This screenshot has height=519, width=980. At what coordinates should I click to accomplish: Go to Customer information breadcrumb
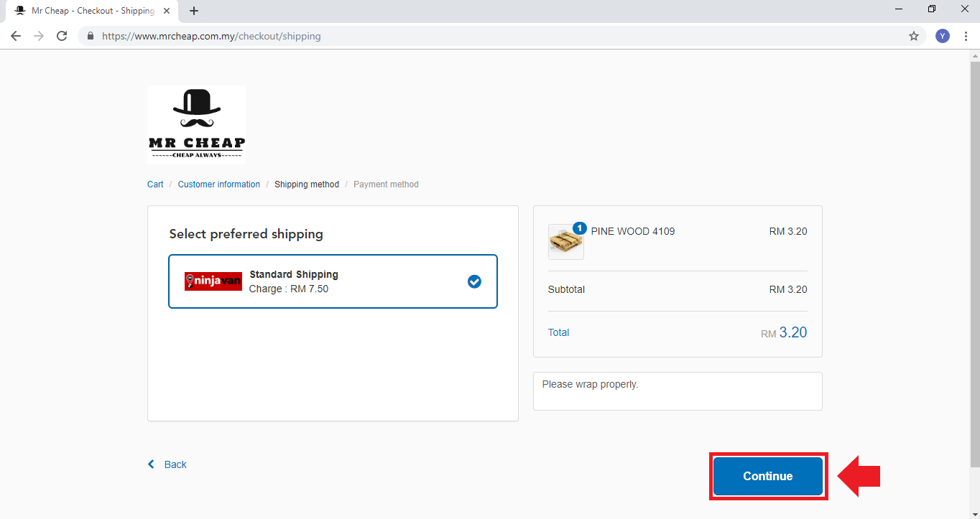click(219, 184)
